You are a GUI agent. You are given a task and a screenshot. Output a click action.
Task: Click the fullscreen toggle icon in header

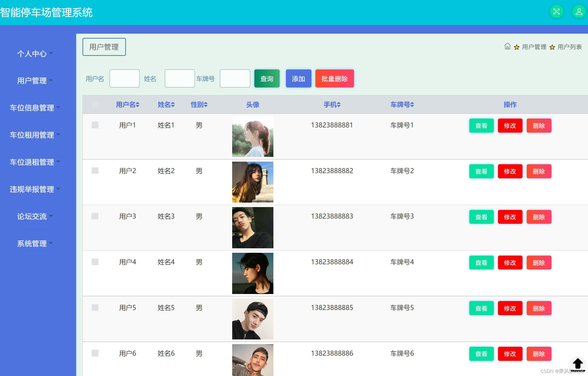[x=556, y=12]
